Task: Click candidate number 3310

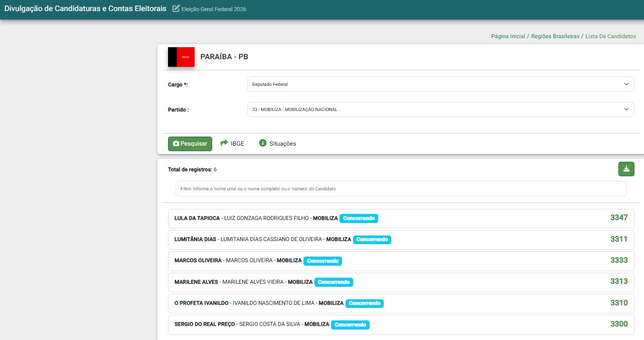Action: [619, 303]
